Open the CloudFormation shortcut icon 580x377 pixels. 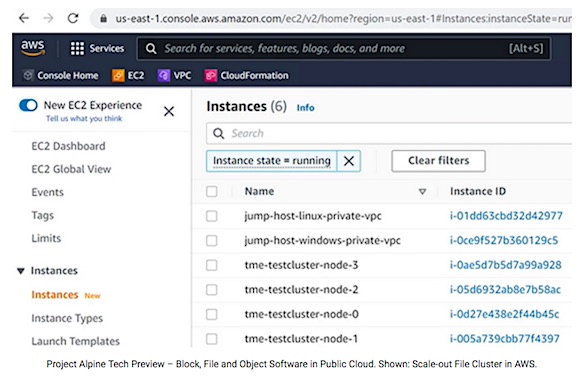pos(210,75)
